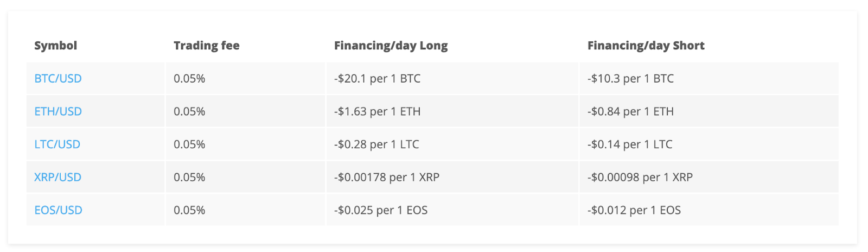This screenshot has height=252, width=868.
Task: Select the -$0.012 per 1 EOS cell
Action: tap(634, 210)
